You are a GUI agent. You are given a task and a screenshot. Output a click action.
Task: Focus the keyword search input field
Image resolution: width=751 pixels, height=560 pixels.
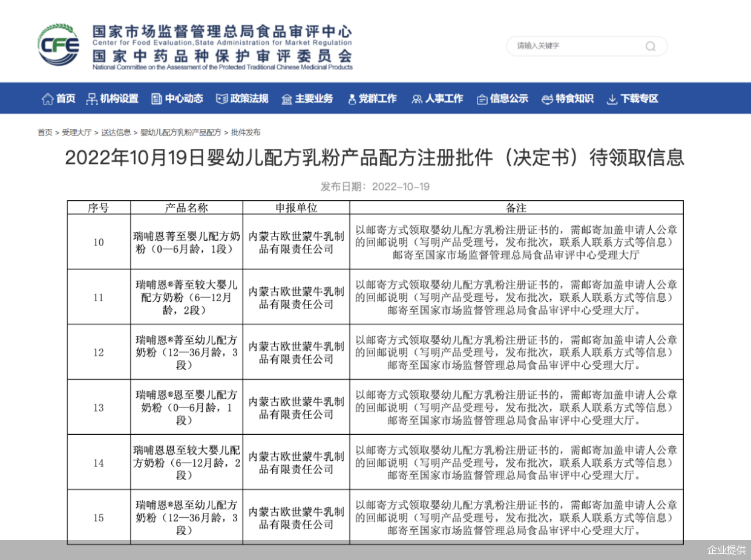tap(575, 47)
